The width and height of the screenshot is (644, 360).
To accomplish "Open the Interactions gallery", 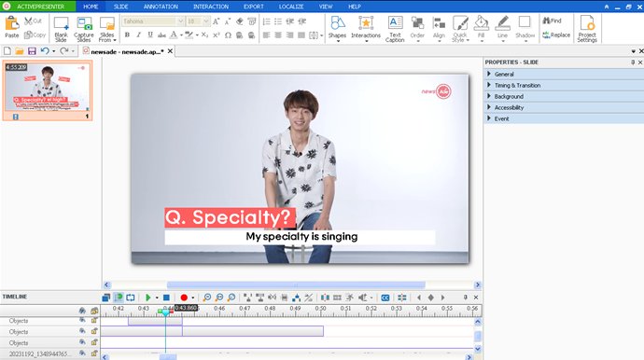I will pyautogui.click(x=366, y=28).
